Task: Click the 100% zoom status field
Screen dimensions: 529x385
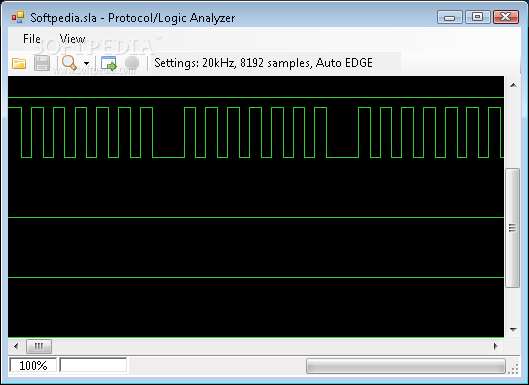Action: 33,365
